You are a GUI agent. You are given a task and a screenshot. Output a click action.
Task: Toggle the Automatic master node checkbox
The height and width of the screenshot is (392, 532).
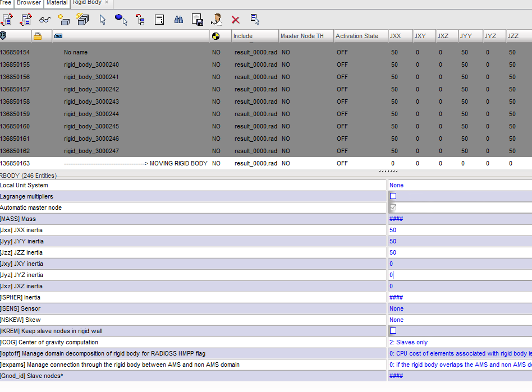point(393,207)
